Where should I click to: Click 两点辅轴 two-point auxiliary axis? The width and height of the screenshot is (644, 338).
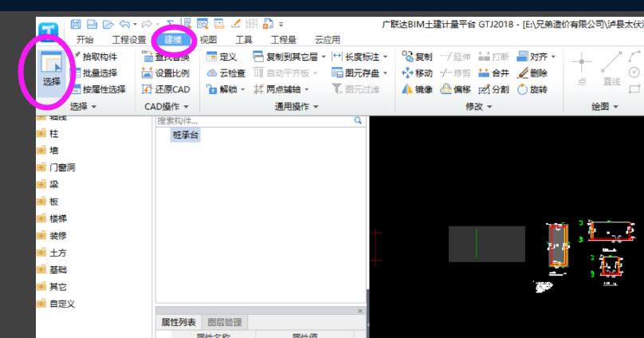pos(277,89)
